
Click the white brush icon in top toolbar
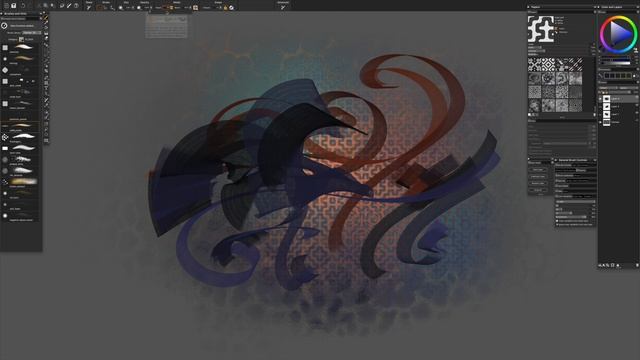click(69, 6)
